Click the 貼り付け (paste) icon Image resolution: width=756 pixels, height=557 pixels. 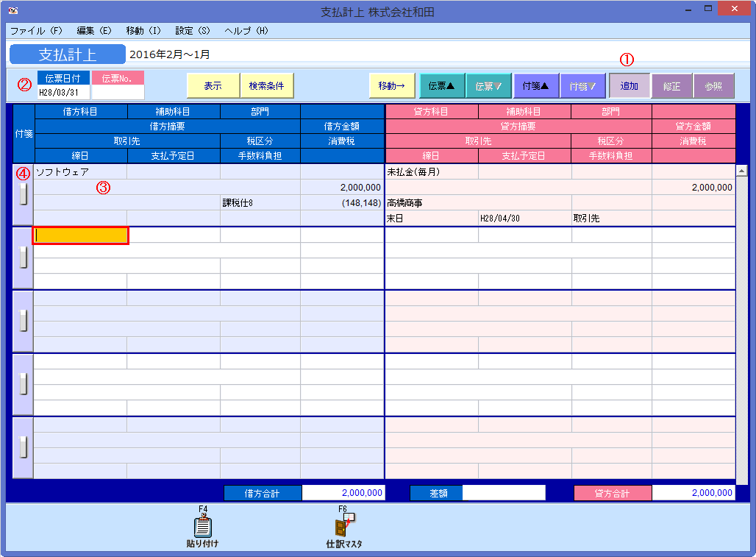click(x=202, y=526)
